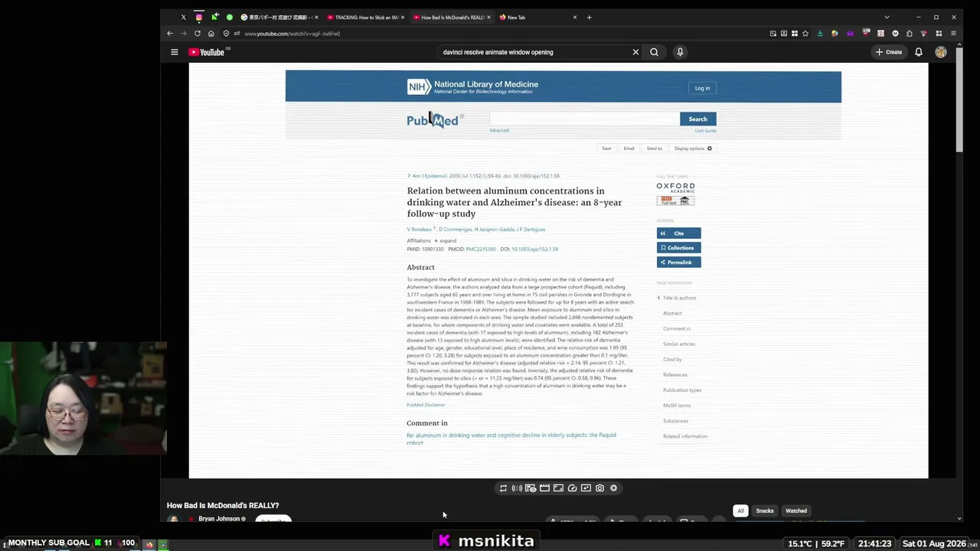
Task: Click the Email button
Action: click(x=629, y=148)
